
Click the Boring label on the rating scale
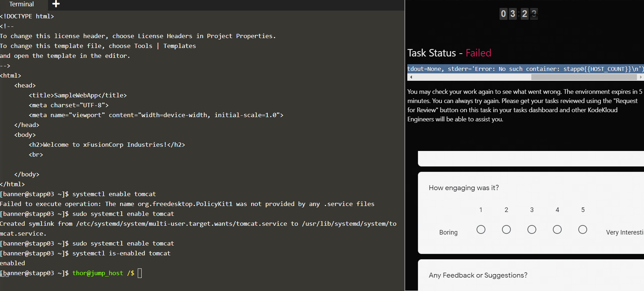tap(448, 232)
